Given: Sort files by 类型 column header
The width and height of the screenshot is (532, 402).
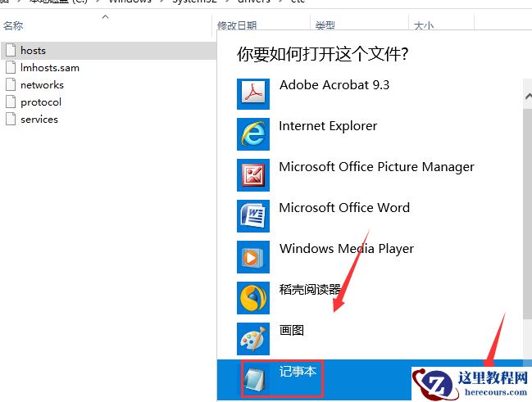Looking at the screenshot, I should coord(325,25).
